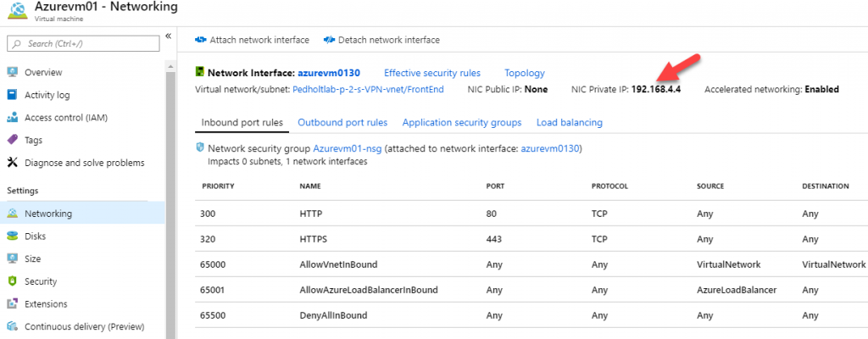Sort by the DESTINATION column header
This screenshot has width=868, height=339.
[x=826, y=186]
